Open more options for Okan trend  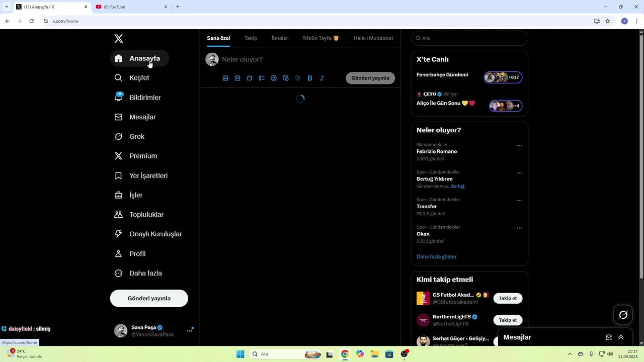519,228
